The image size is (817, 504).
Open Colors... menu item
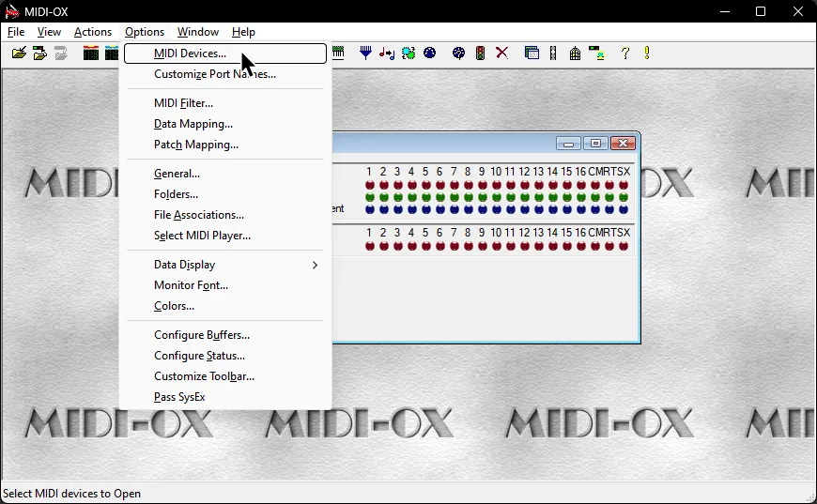point(225,306)
